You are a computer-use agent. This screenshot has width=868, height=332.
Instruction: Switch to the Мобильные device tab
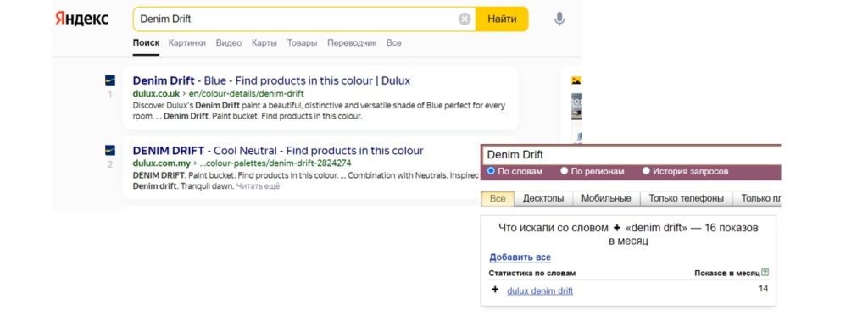[606, 199]
